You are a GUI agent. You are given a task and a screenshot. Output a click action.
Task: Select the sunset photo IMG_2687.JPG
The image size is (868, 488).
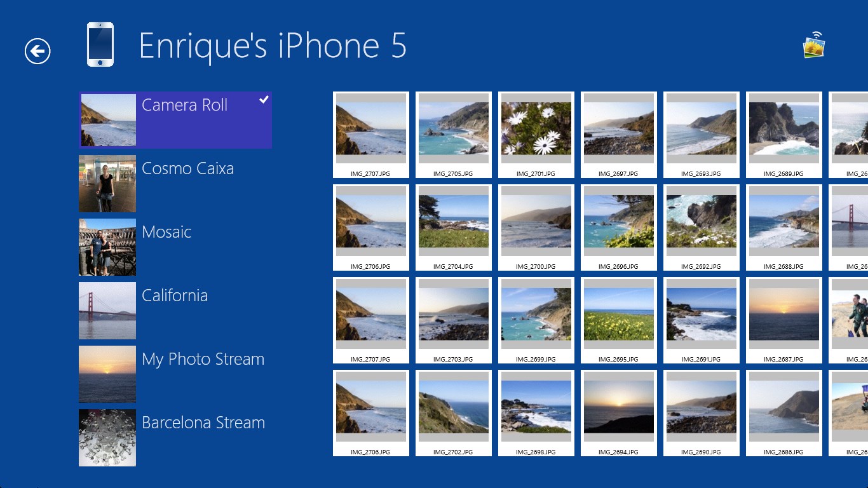click(x=784, y=320)
